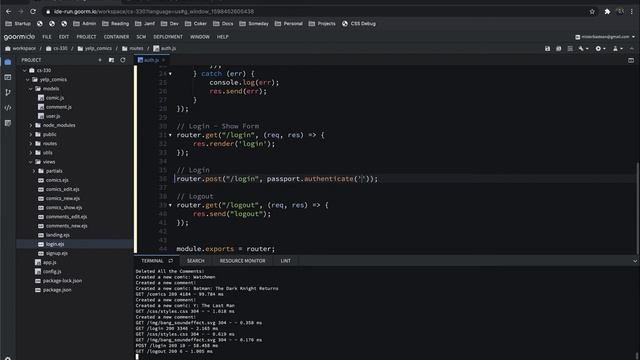Collapse the bottom terminal panel chevron
The height and width of the screenshot is (360, 640).
tap(634, 261)
